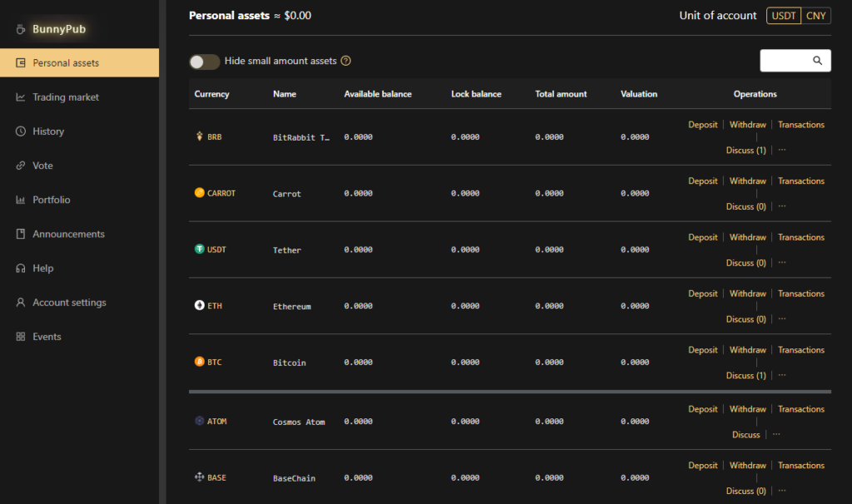Screen dimensions: 852x504
Task: Toggle Hide small amount assets switch
Action: pyautogui.click(x=205, y=62)
